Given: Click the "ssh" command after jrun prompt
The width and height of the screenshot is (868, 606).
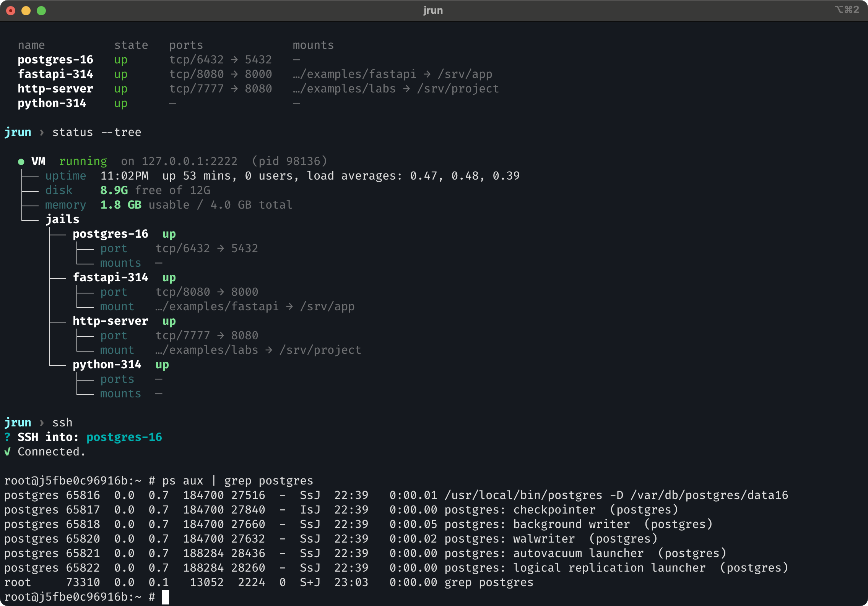Looking at the screenshot, I should click(62, 423).
